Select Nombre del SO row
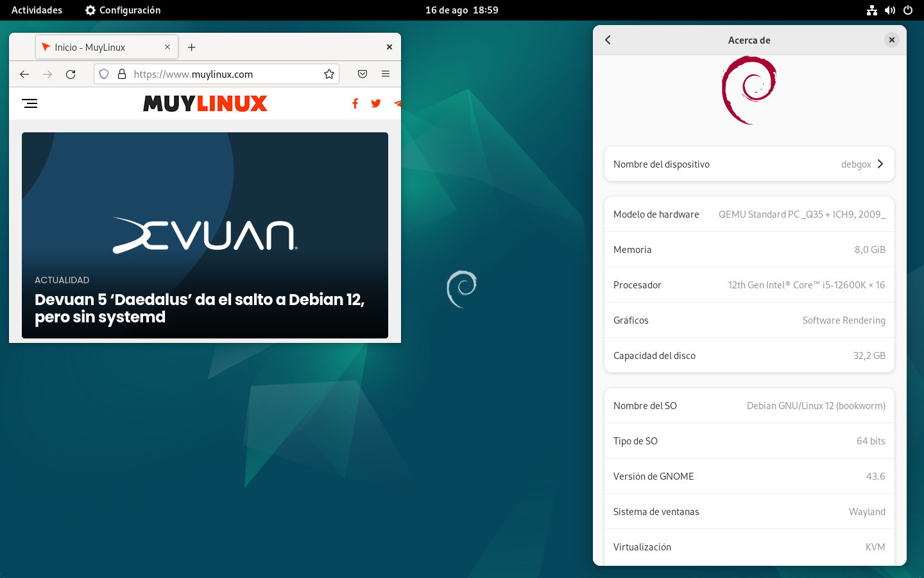This screenshot has width=924, height=578. (749, 405)
